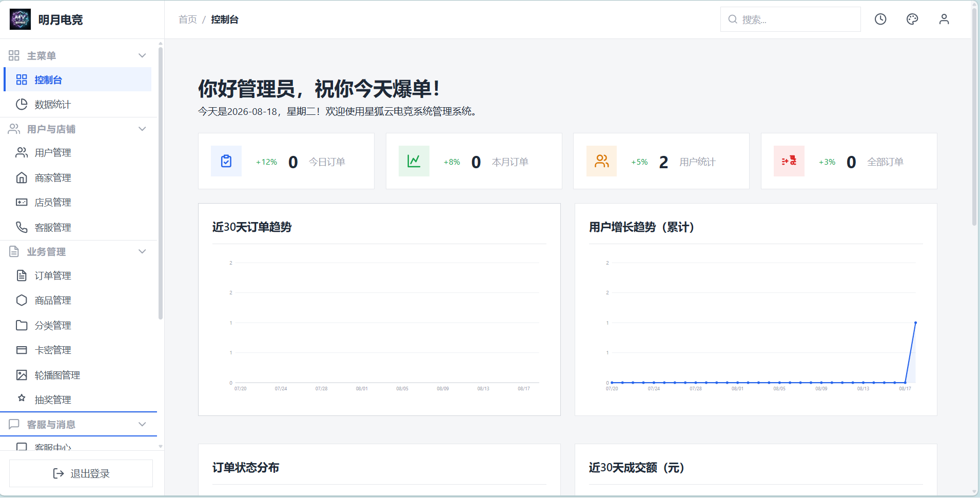Image resolution: width=980 pixels, height=498 pixels.
Task: Click the main page vertical scrollbar
Action: coord(974,117)
